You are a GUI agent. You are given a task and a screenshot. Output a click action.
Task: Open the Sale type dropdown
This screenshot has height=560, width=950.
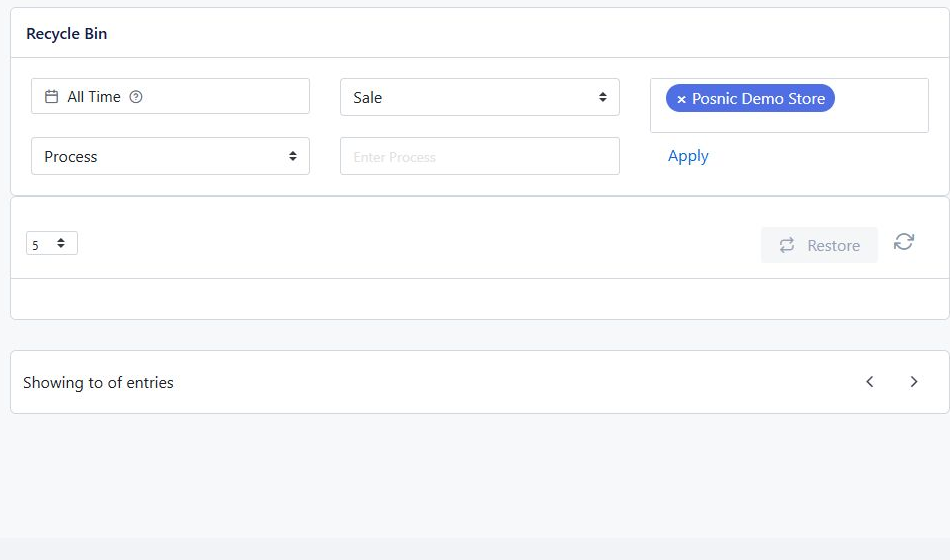point(480,97)
